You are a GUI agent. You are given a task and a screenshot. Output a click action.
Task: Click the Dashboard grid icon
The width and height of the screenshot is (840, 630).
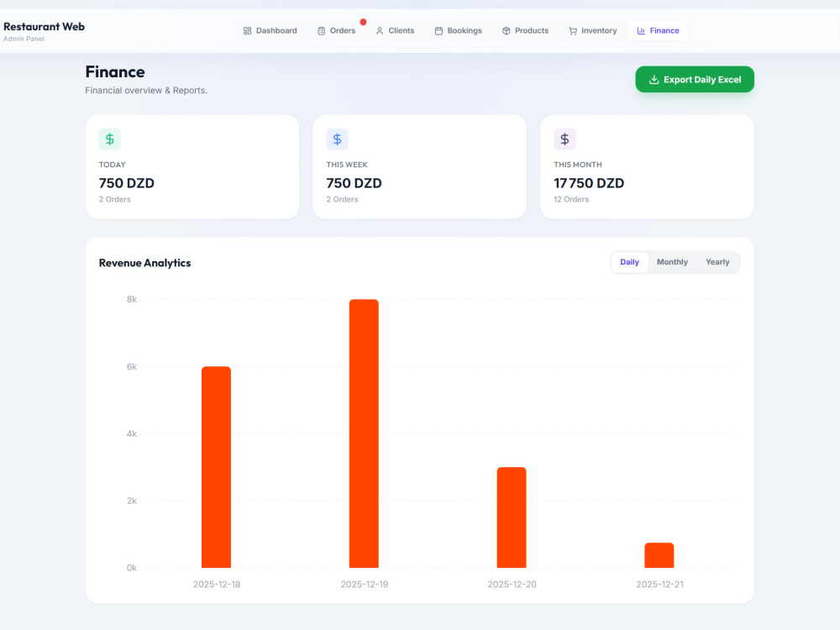247,31
